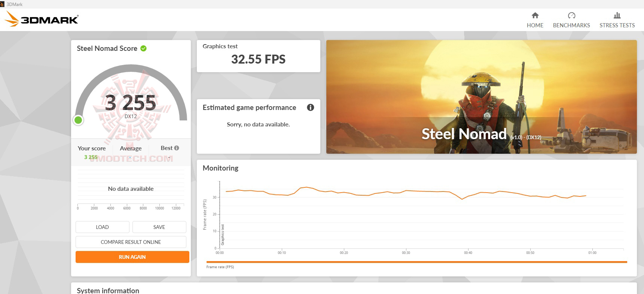644x294 pixels.
Task: Click the 01:00 time label on chart axis
Action: click(x=592, y=253)
